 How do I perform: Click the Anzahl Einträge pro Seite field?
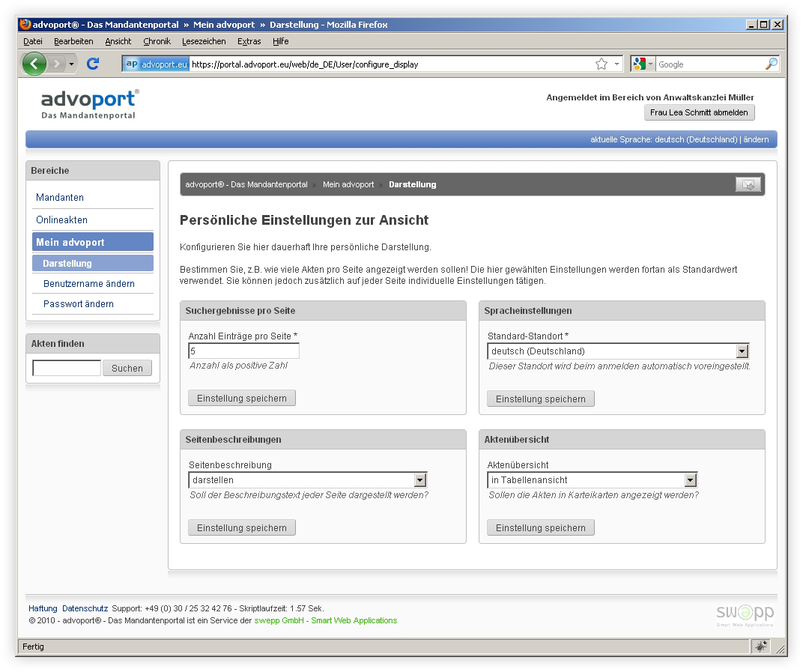(243, 351)
